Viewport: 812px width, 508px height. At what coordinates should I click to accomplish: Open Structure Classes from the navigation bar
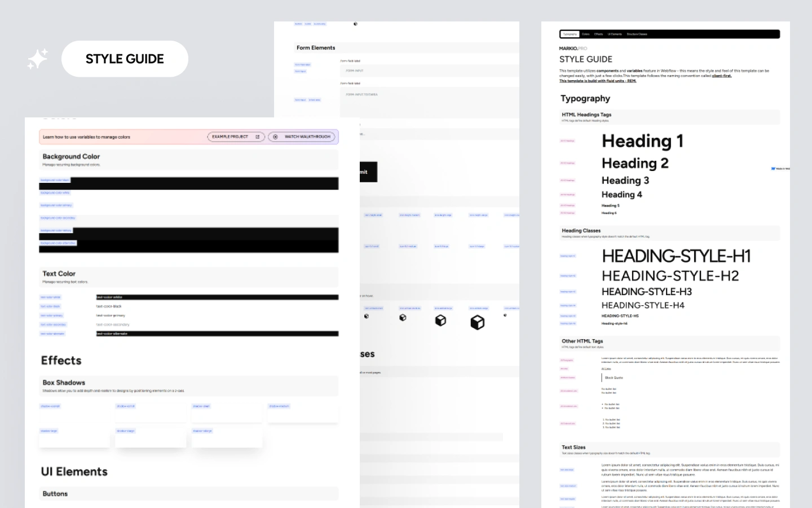pos(637,34)
